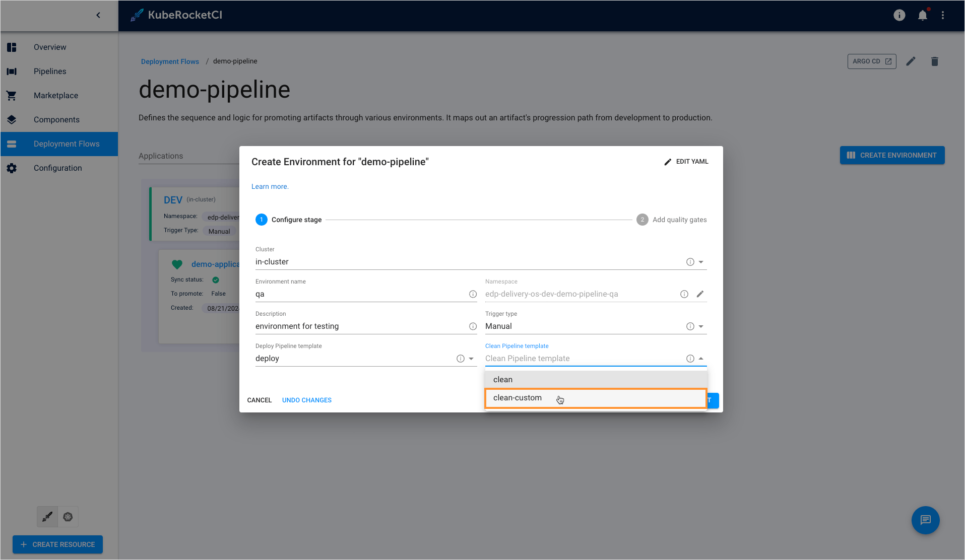This screenshot has height=560, width=965.
Task: Open the info icon in the top bar
Action: pos(899,15)
